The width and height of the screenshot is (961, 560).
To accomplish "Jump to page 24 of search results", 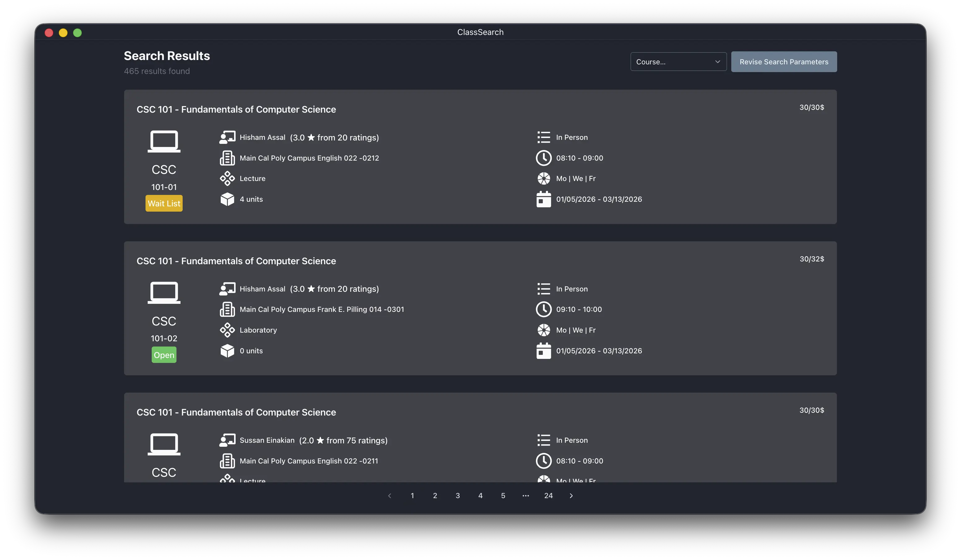I will pyautogui.click(x=548, y=496).
